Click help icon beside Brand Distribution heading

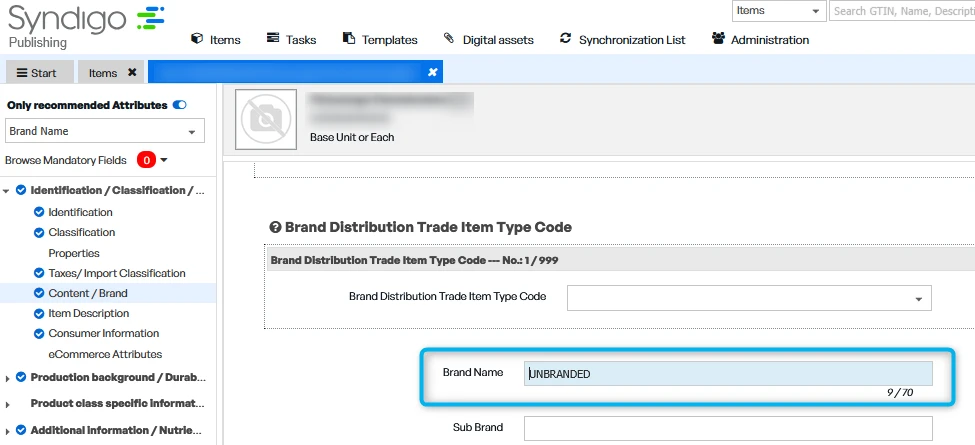coord(275,227)
